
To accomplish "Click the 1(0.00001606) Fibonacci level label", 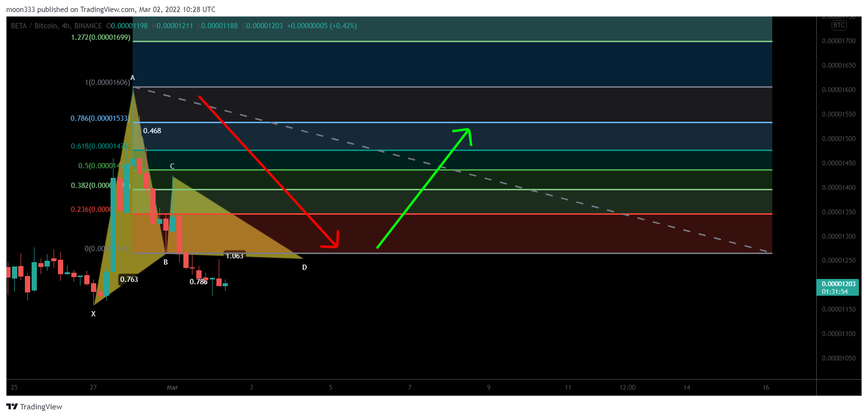I will point(107,82).
